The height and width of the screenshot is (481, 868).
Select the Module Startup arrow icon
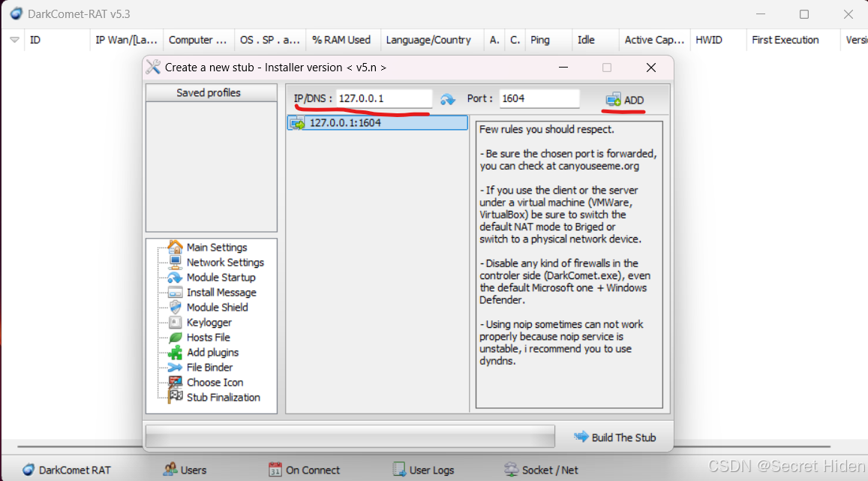[x=175, y=278]
